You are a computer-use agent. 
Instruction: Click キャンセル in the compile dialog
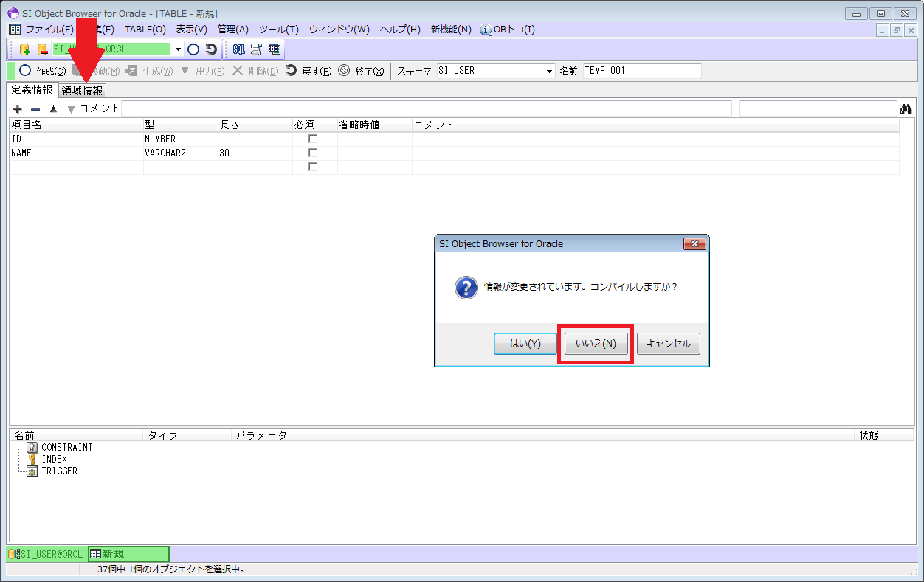tap(669, 344)
